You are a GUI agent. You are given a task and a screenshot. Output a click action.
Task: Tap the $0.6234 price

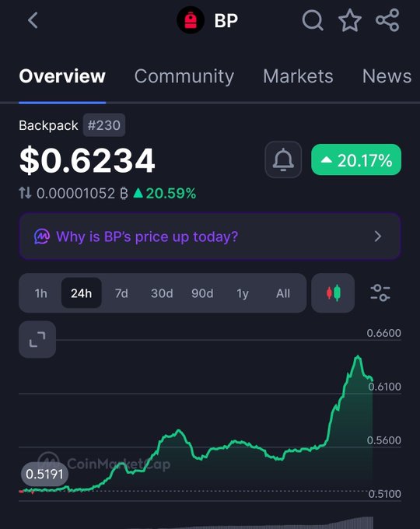[87, 160]
